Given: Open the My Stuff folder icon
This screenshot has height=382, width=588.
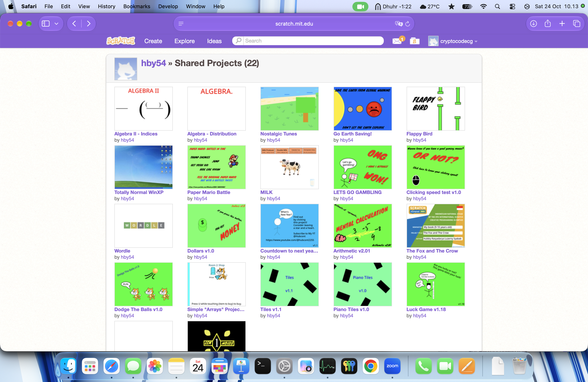Looking at the screenshot, I should point(415,41).
